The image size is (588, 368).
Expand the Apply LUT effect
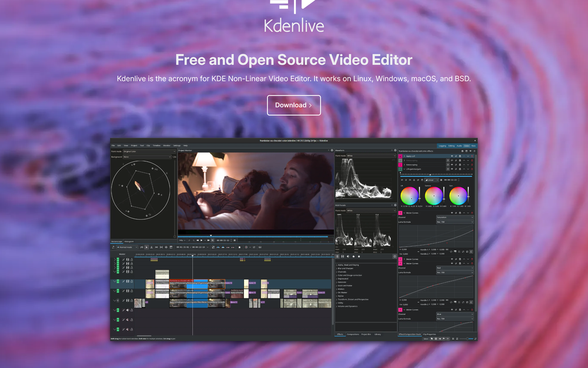pyautogui.click(x=405, y=156)
